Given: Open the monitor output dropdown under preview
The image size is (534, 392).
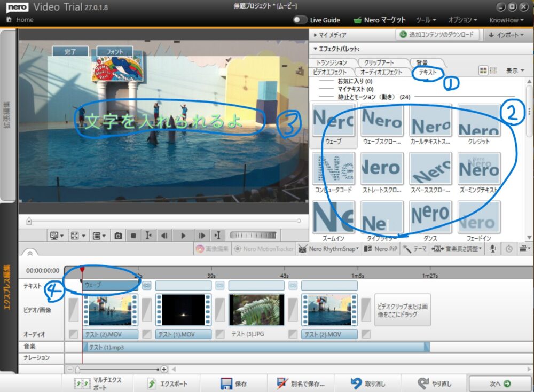Looking at the screenshot, I should tap(57, 236).
